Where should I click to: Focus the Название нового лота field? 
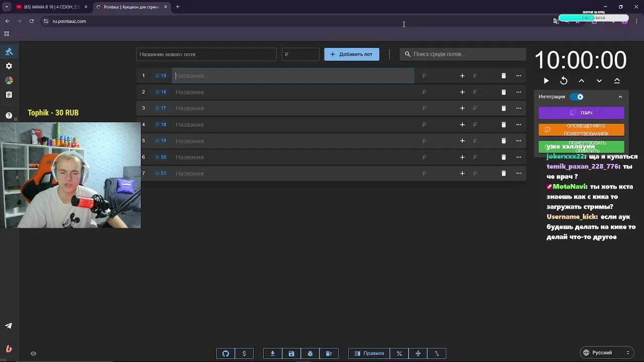[x=206, y=54]
